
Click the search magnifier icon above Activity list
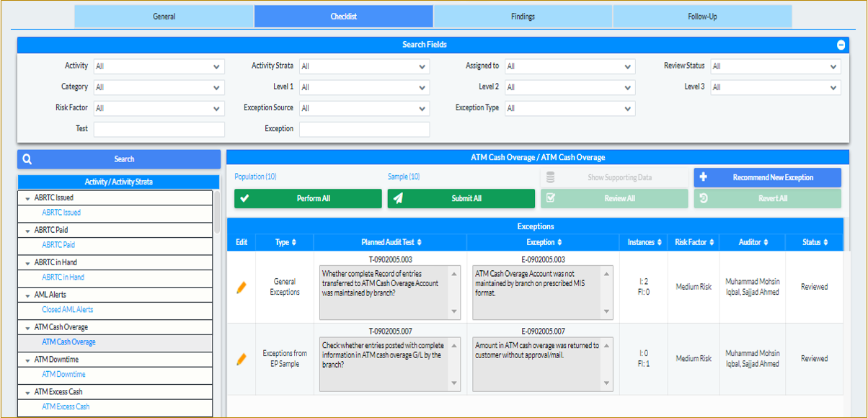pos(29,159)
